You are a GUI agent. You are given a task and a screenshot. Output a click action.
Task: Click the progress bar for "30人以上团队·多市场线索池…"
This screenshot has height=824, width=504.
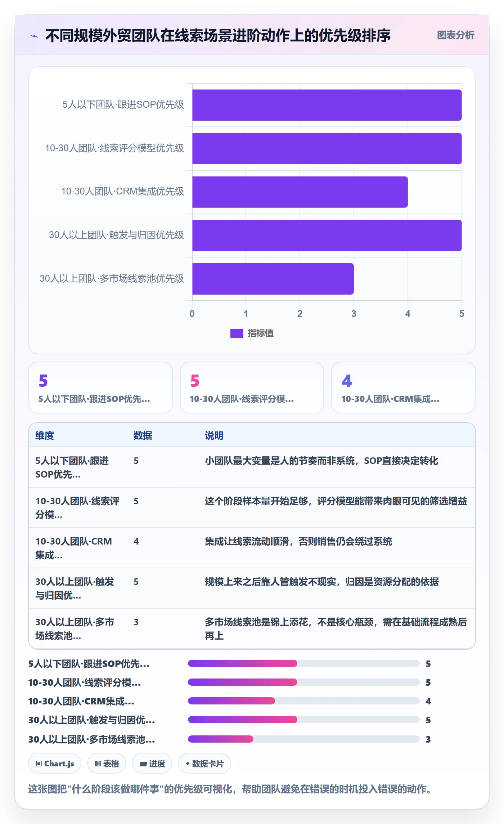click(x=304, y=739)
